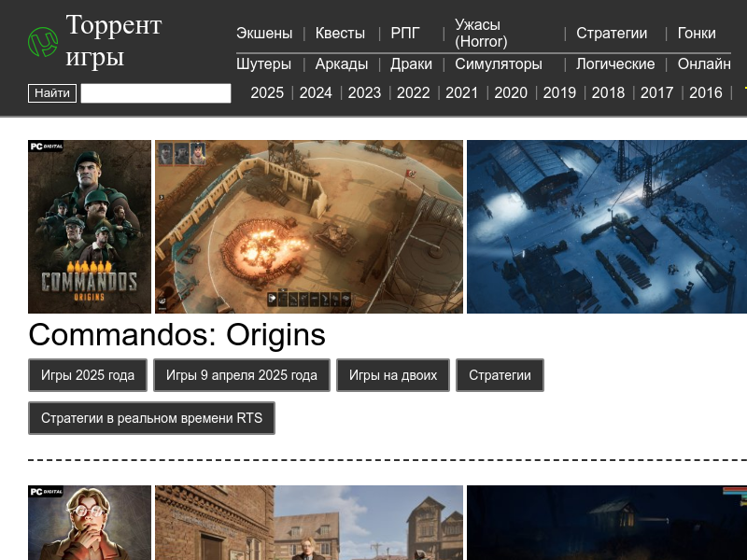Open the Commandos Origins cover art
The height and width of the screenshot is (560, 747).
(x=90, y=227)
